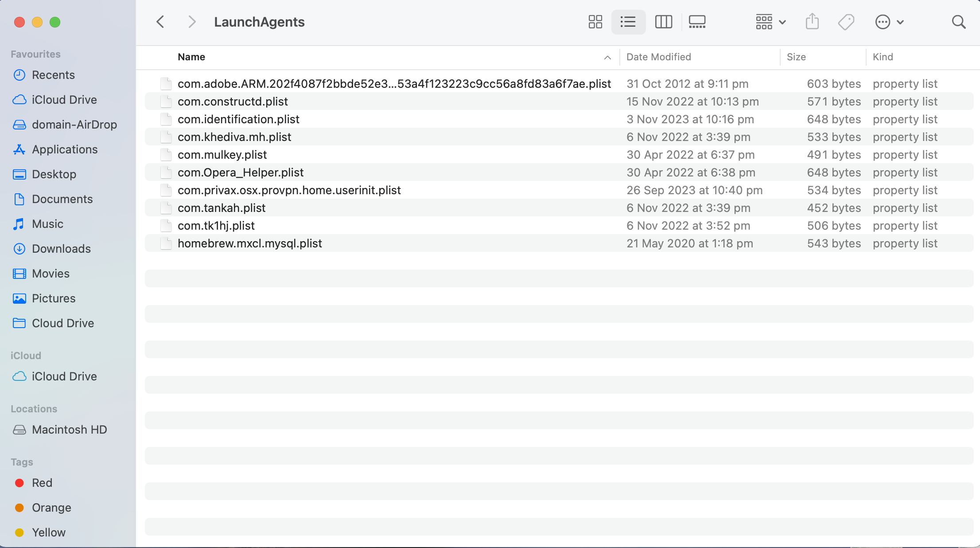Open the More actions ellipsis menu
Screen dimensions: 980x548
point(889,22)
